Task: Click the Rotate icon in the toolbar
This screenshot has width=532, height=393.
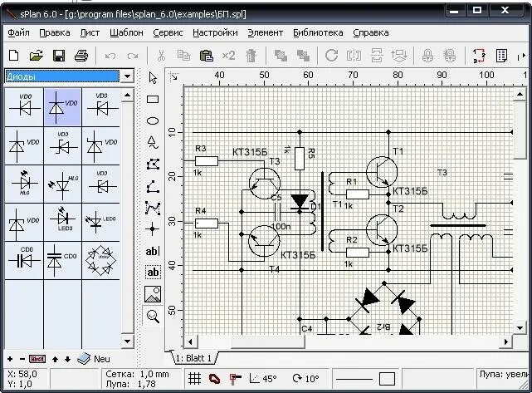Action: pyautogui.click(x=331, y=56)
